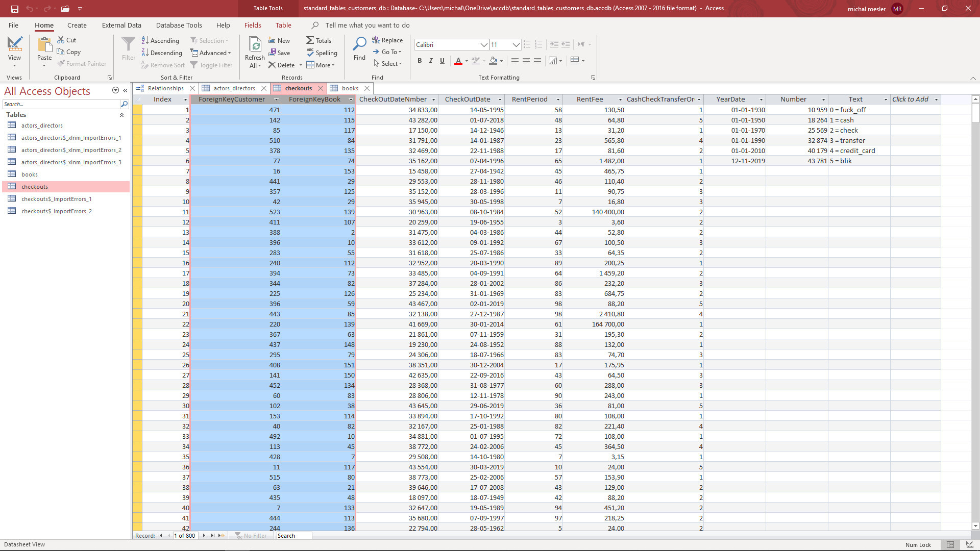The width and height of the screenshot is (980, 551).
Task: Collapse the Tables group in navigation pane
Action: tap(121, 115)
